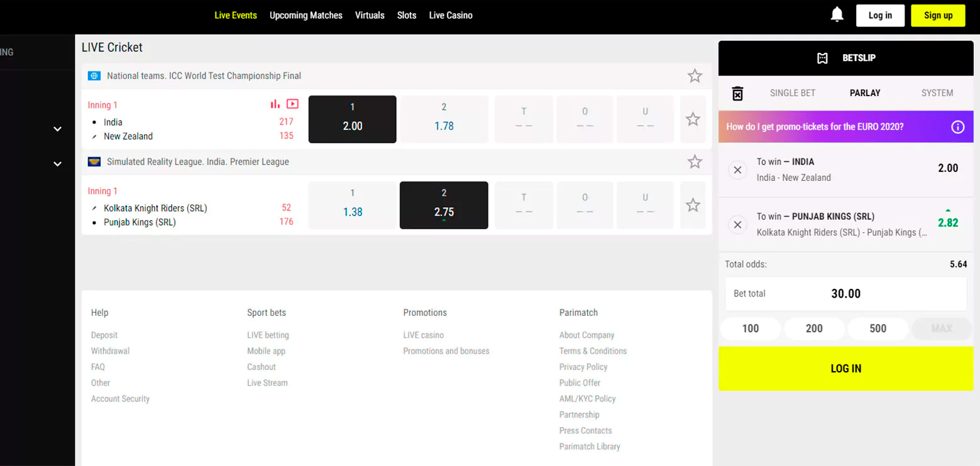Favorite the ICC World Test Championship league
This screenshot has height=466, width=980.
pyautogui.click(x=695, y=76)
